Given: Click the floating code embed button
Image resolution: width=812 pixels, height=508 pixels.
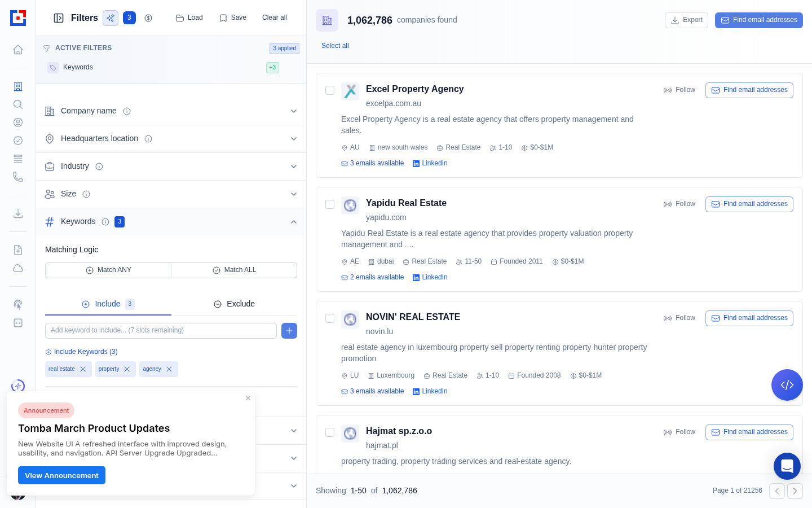Looking at the screenshot, I should coord(787,385).
